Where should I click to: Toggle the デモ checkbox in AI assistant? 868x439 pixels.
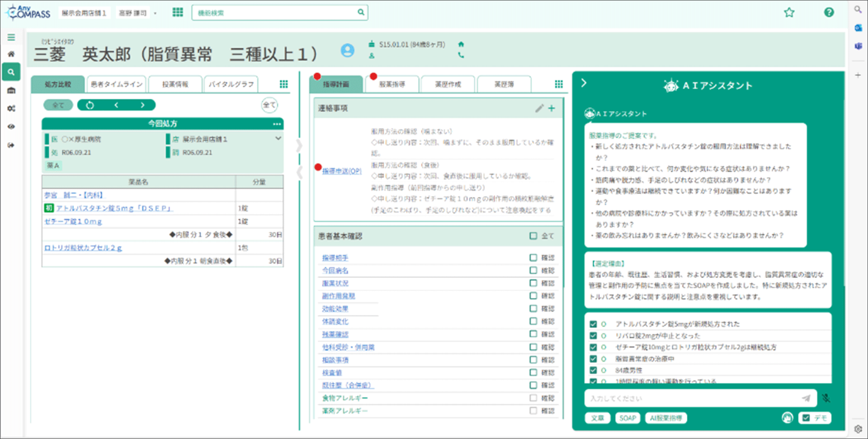806,418
